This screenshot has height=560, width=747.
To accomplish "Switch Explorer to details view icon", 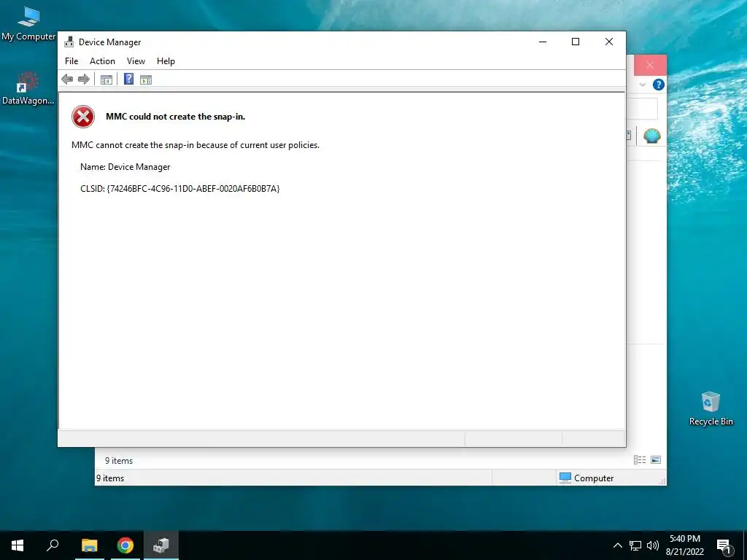I will [640, 459].
